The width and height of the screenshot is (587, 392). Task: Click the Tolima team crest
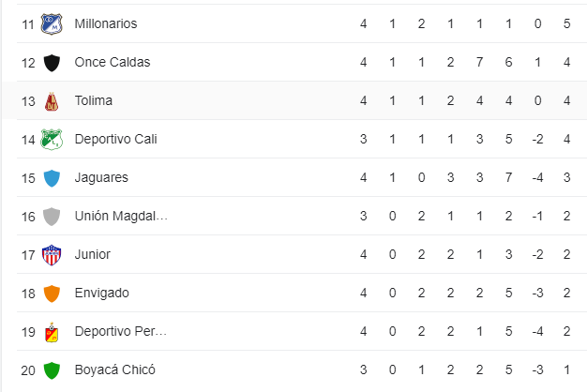coord(52,101)
